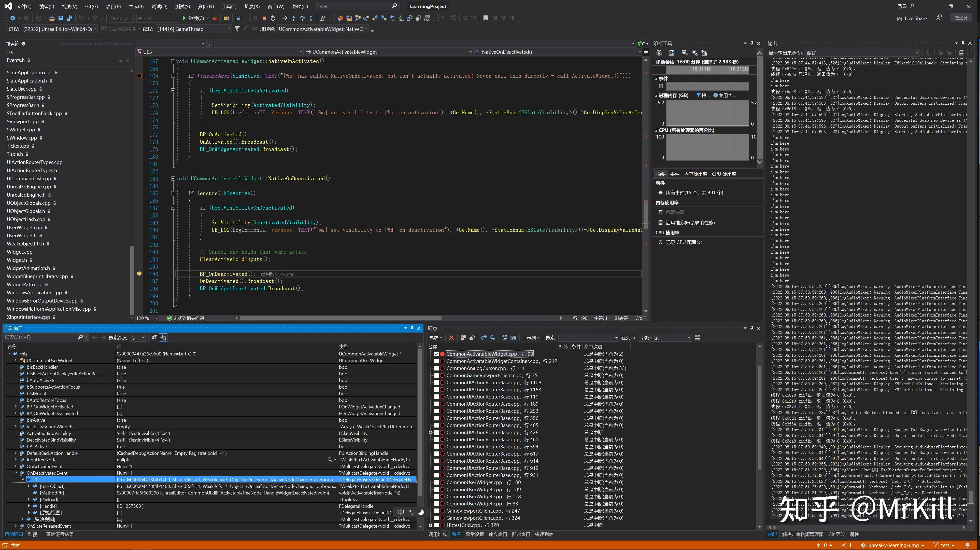The width and height of the screenshot is (980, 550).
Task: Click the stop debugging red square
Action: pyautogui.click(x=264, y=18)
